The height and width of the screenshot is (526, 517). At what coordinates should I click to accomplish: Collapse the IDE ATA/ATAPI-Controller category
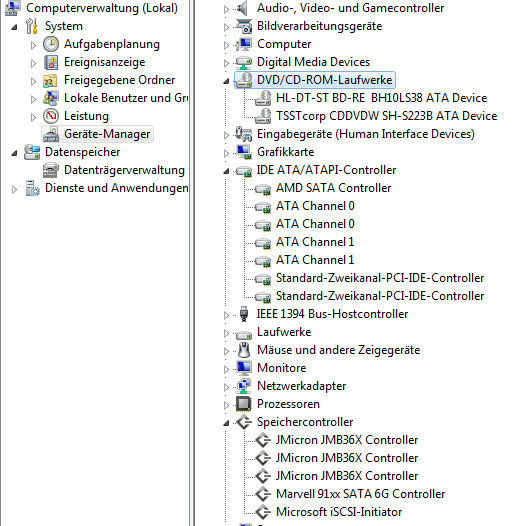[226, 171]
